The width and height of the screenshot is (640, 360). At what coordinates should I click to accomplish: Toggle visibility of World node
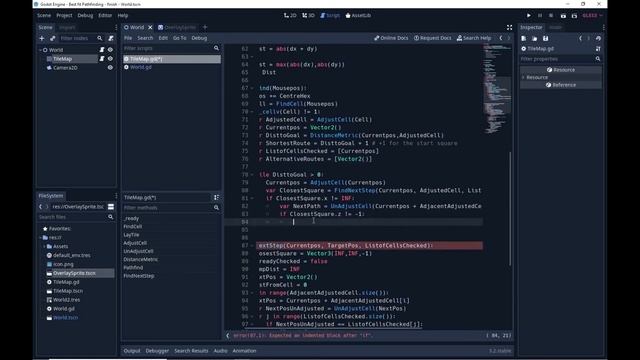[x=110, y=50]
